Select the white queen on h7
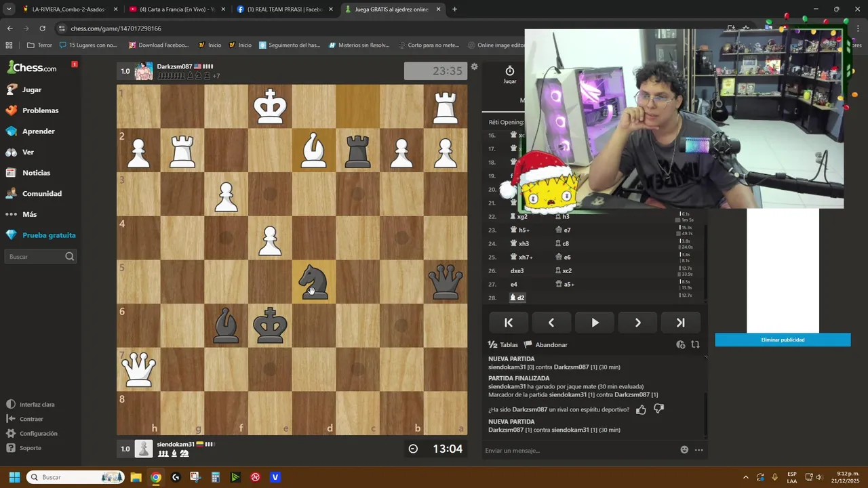Screen dimensions: 868x488 point(139,369)
